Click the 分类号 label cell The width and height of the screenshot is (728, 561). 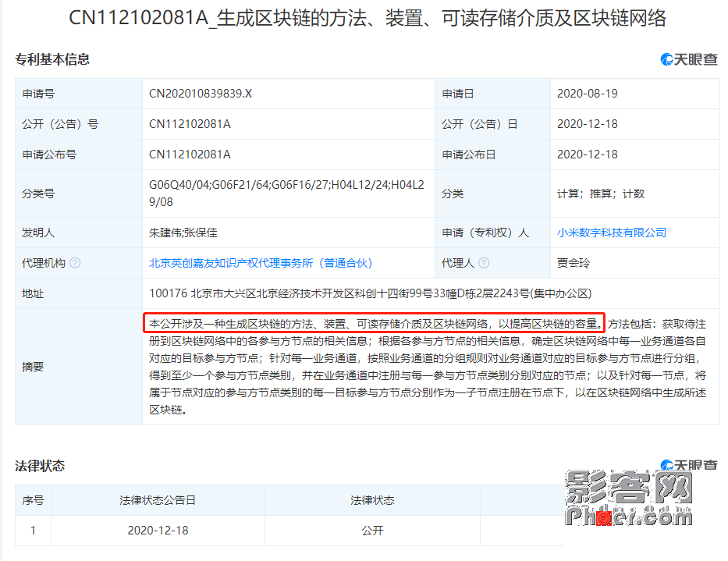click(79, 194)
